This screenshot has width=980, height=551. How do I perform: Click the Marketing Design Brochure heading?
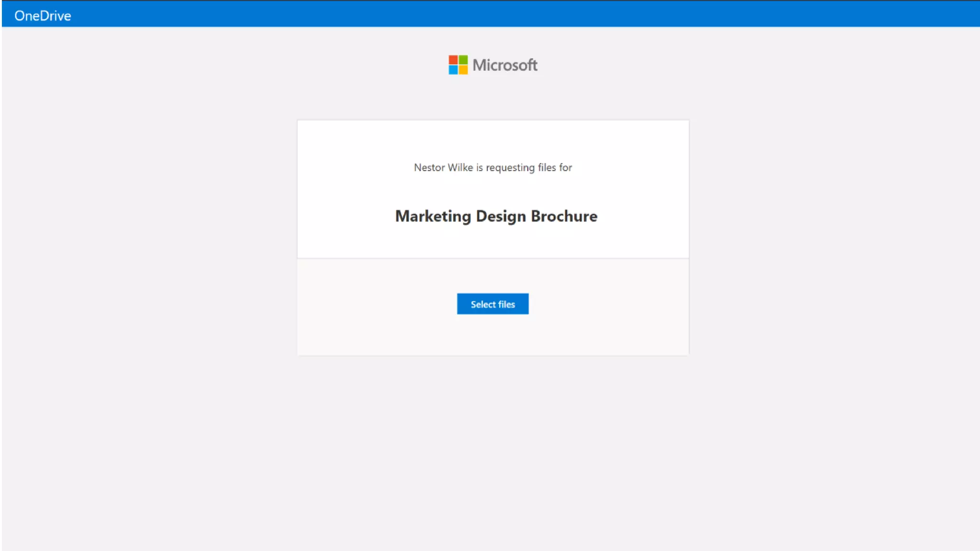coord(496,216)
